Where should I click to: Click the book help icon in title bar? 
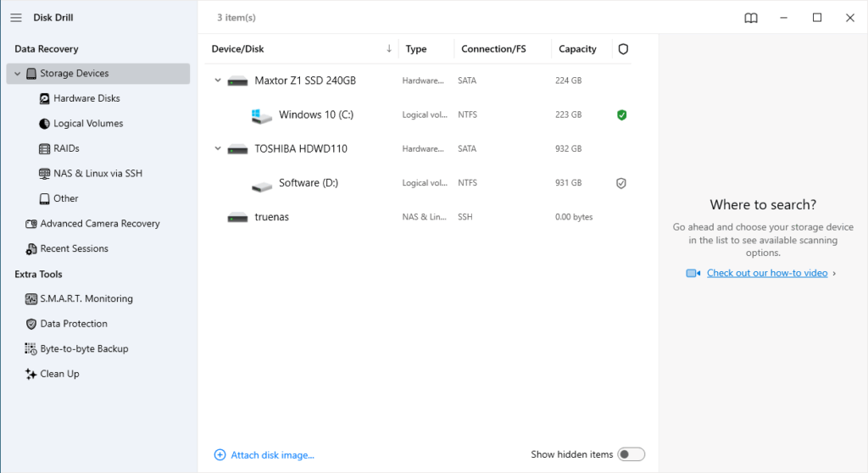click(751, 18)
